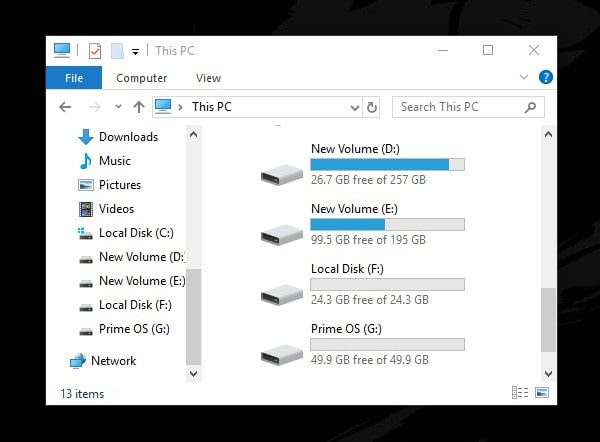This screenshot has height=442, width=600.
Task: Click the New Volume (D:) drive icon
Action: [x=282, y=175]
